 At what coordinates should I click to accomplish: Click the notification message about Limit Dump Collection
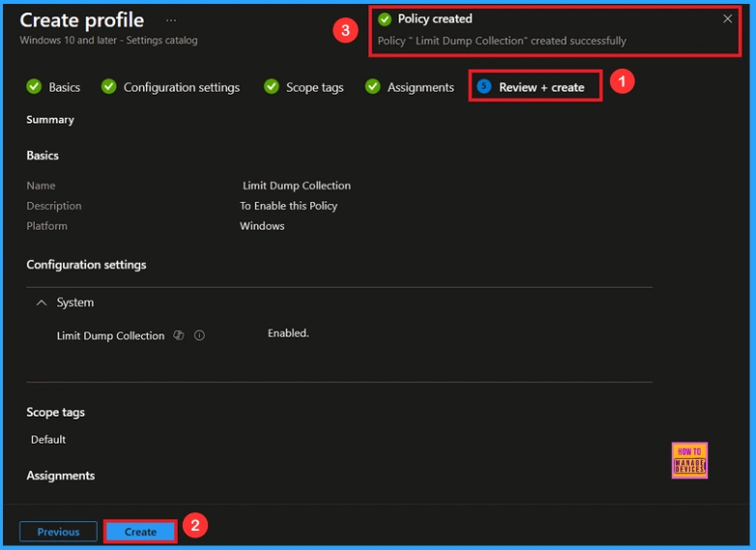(x=502, y=41)
